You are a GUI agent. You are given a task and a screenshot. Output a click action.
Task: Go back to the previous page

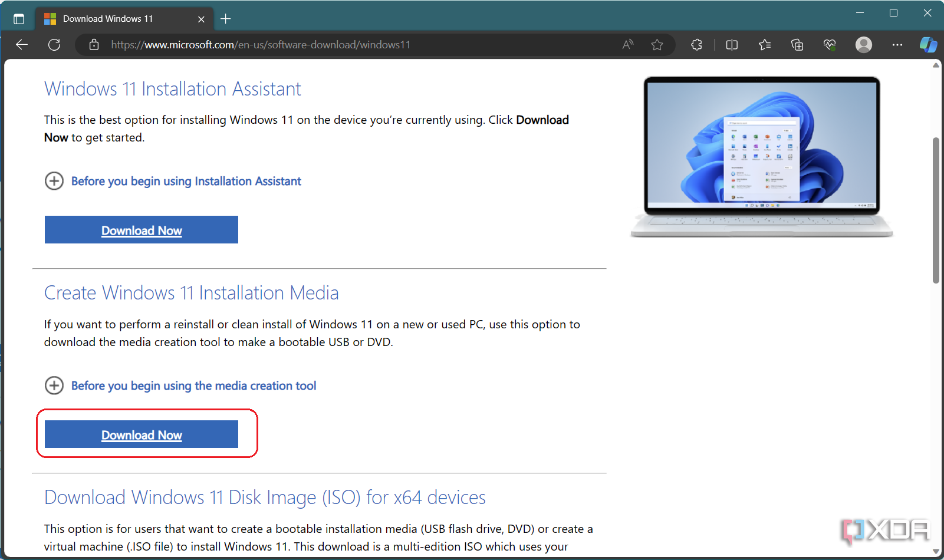click(x=22, y=45)
